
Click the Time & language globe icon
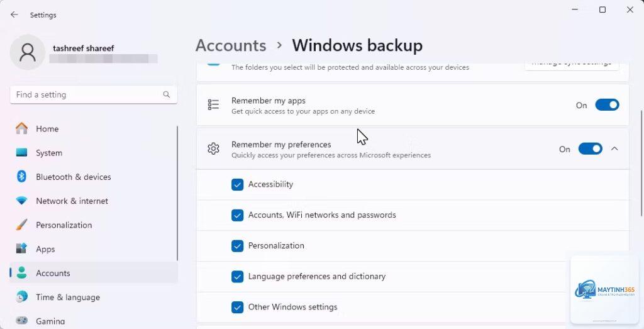21,297
